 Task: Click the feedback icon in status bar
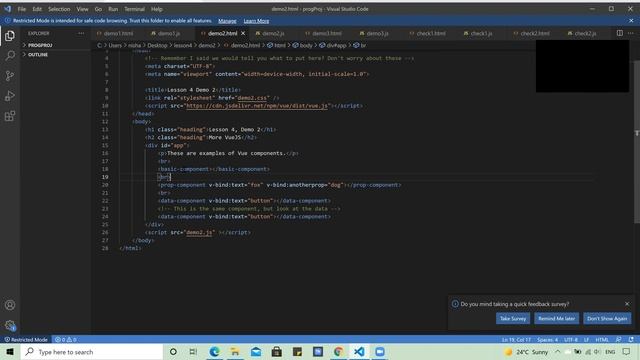619,340
